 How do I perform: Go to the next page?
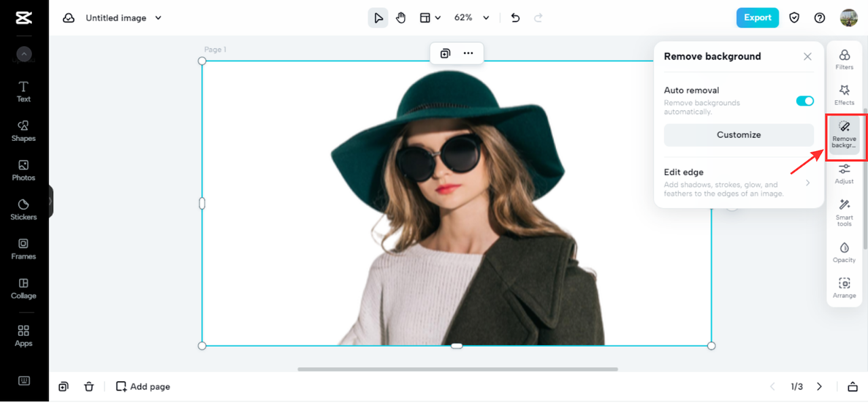(819, 387)
